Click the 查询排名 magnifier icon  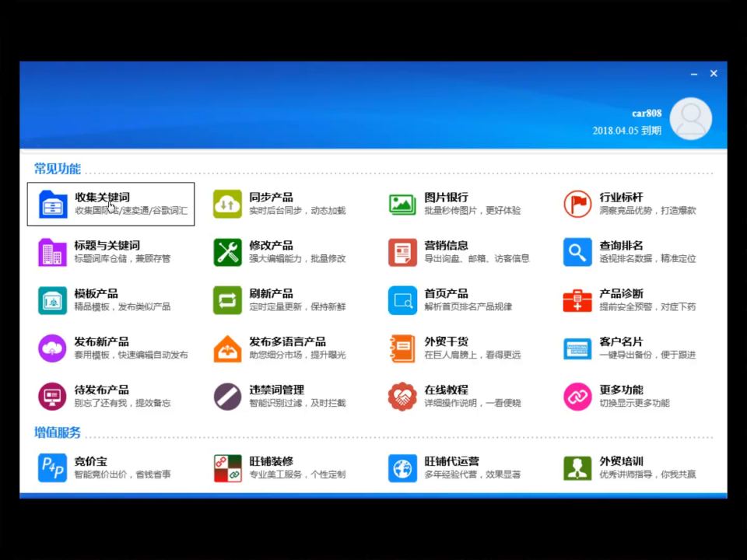click(x=577, y=252)
